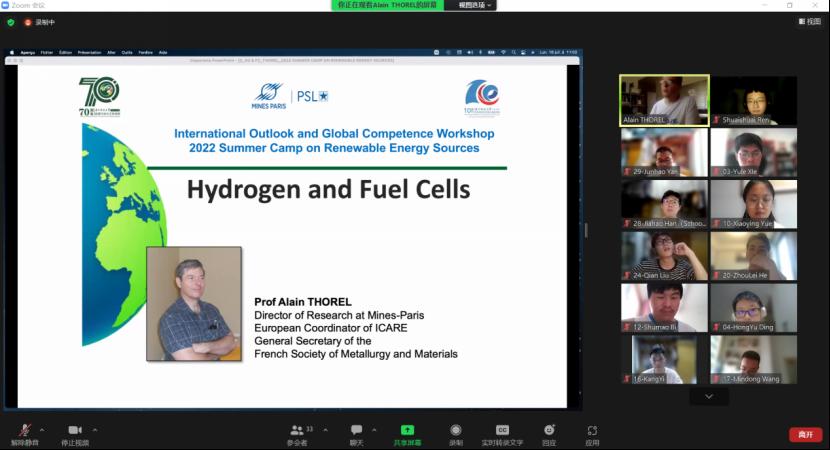
Task: Open the participants panel
Action: (x=297, y=430)
